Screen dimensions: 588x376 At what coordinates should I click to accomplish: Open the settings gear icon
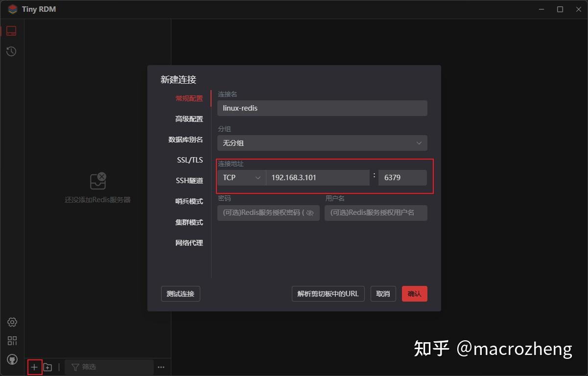12,322
